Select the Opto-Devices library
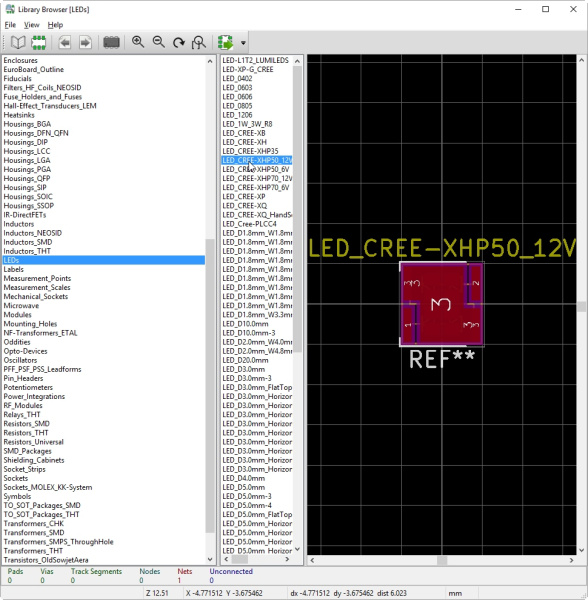Screen dimensions: 588x600 point(26,351)
